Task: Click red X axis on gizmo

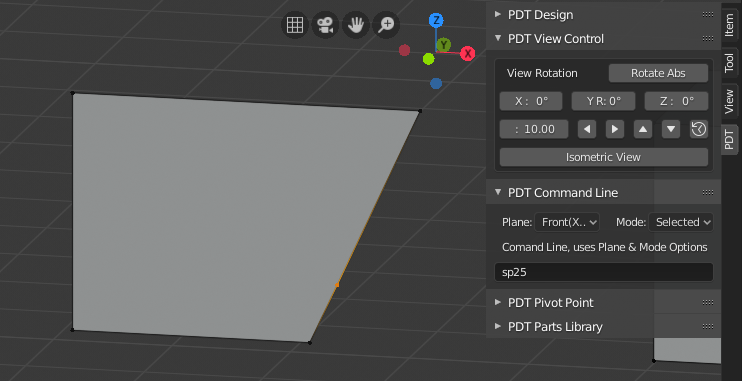Action: click(468, 53)
